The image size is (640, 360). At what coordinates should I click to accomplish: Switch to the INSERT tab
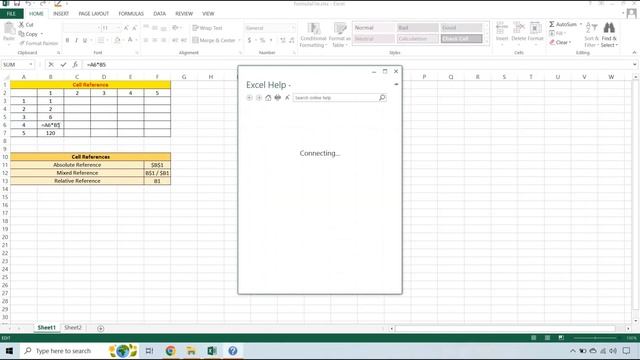click(x=61, y=13)
